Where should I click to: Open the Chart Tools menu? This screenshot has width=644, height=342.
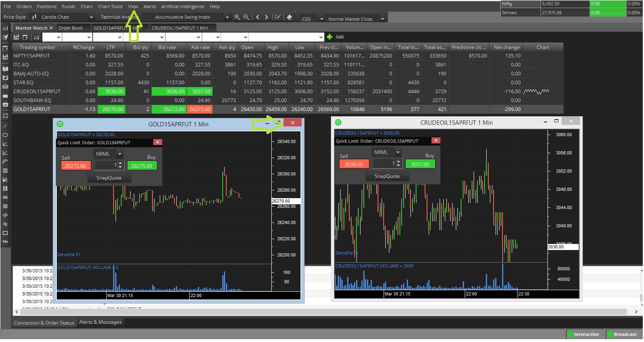[110, 6]
